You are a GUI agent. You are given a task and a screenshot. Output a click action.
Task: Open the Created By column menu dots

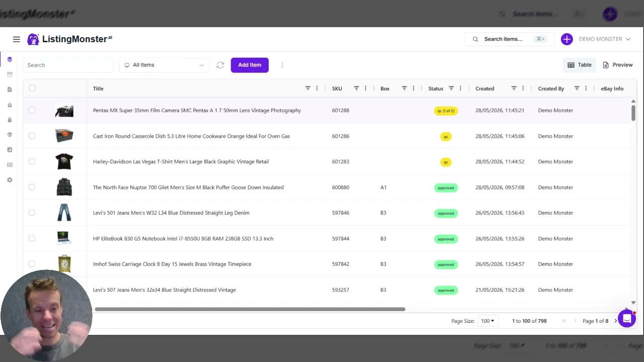(586, 88)
